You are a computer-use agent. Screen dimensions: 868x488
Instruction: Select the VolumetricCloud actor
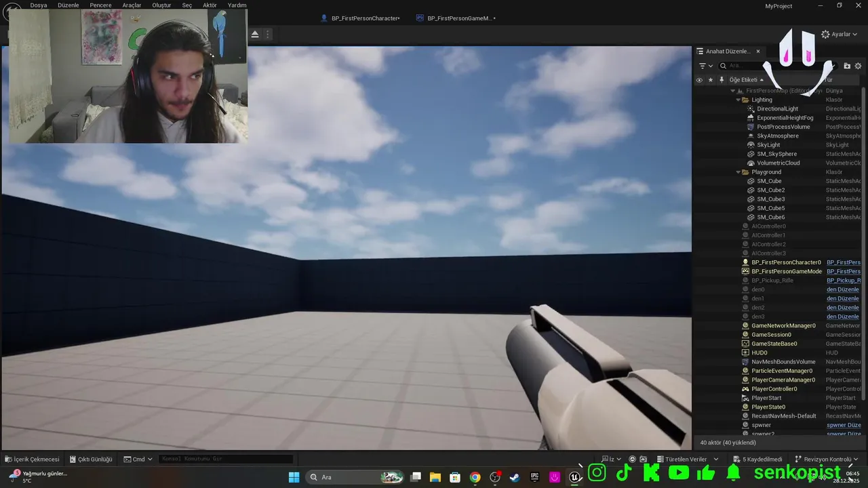pos(777,163)
